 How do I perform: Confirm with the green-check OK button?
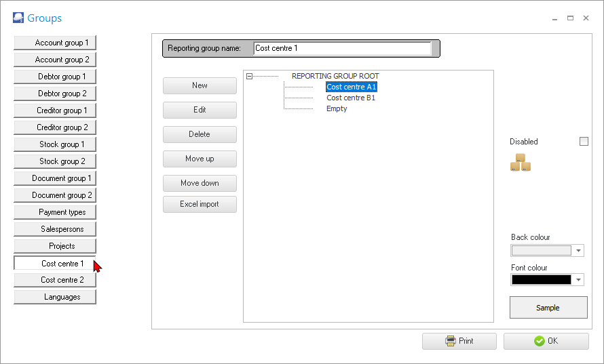pyautogui.click(x=546, y=341)
